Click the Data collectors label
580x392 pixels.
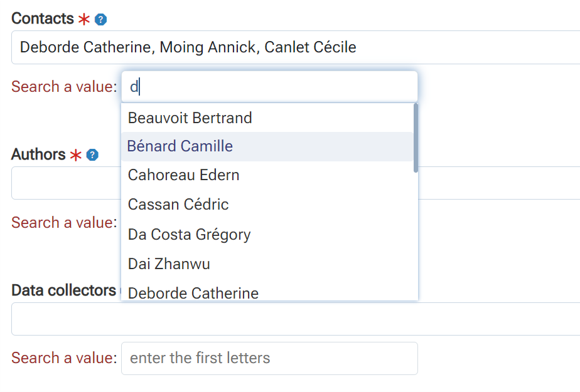pyautogui.click(x=64, y=290)
